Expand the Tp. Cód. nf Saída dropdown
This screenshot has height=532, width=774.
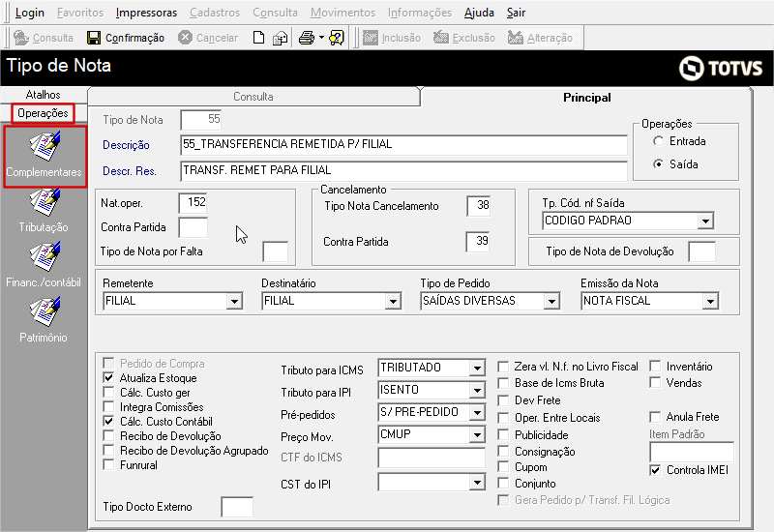(x=706, y=222)
